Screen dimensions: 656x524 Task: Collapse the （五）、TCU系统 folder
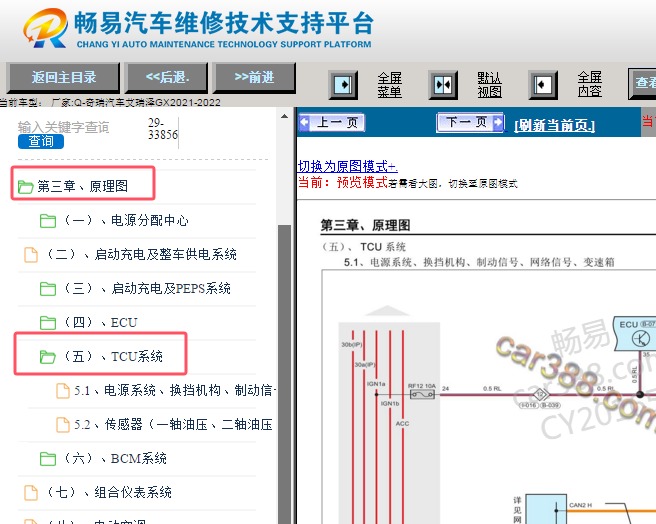coord(113,356)
